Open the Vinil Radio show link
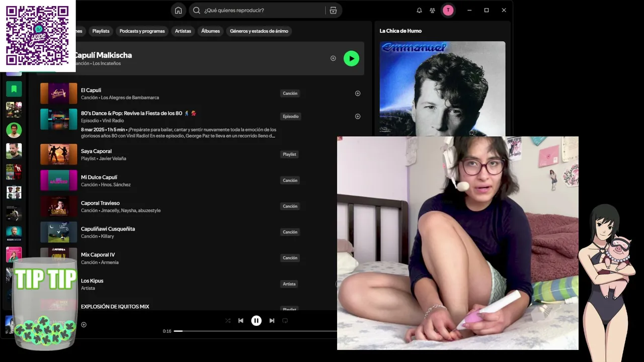 [113, 121]
